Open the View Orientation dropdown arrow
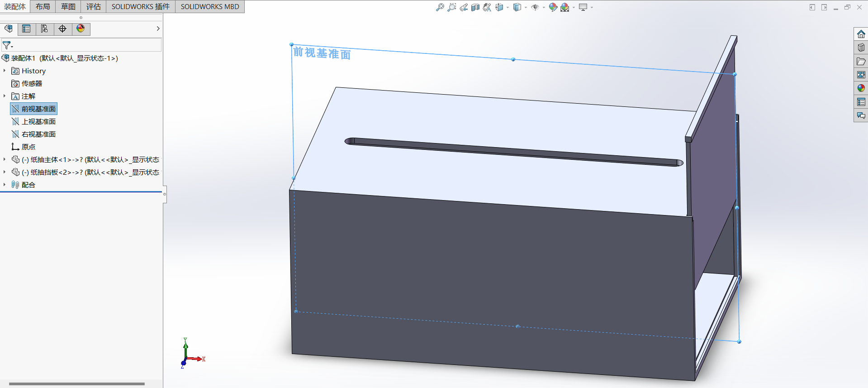The height and width of the screenshot is (388, 868). tap(508, 7)
